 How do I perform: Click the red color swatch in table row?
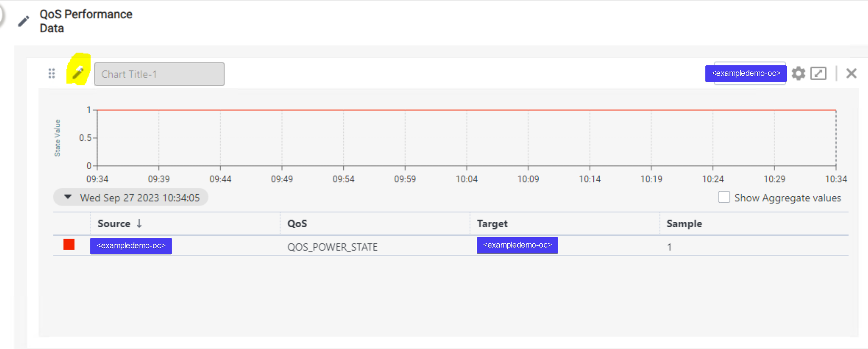click(69, 244)
